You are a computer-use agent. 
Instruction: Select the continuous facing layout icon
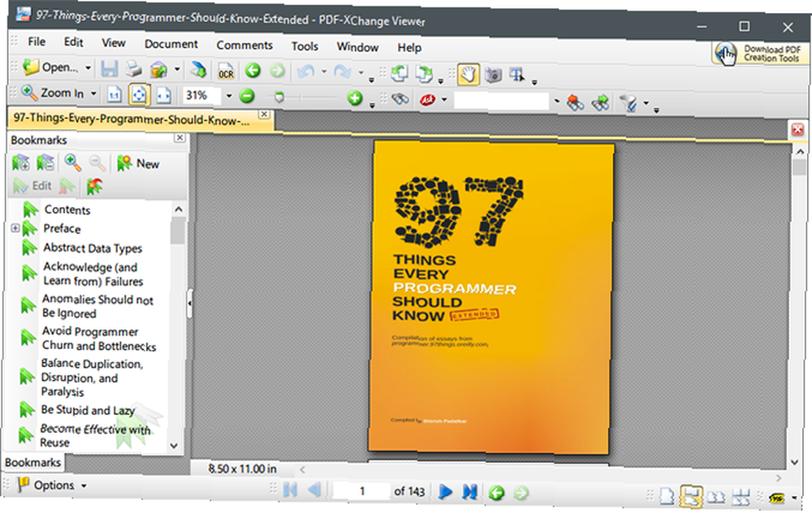(x=741, y=498)
